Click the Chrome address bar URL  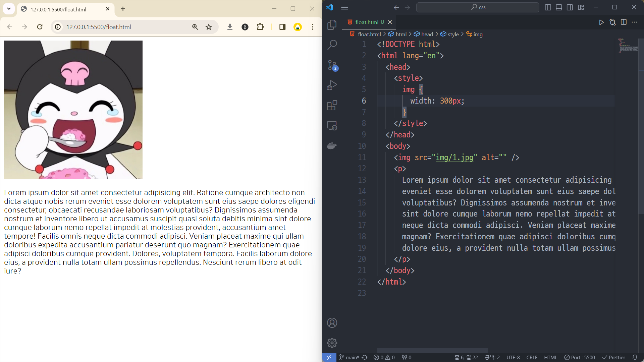tap(99, 27)
